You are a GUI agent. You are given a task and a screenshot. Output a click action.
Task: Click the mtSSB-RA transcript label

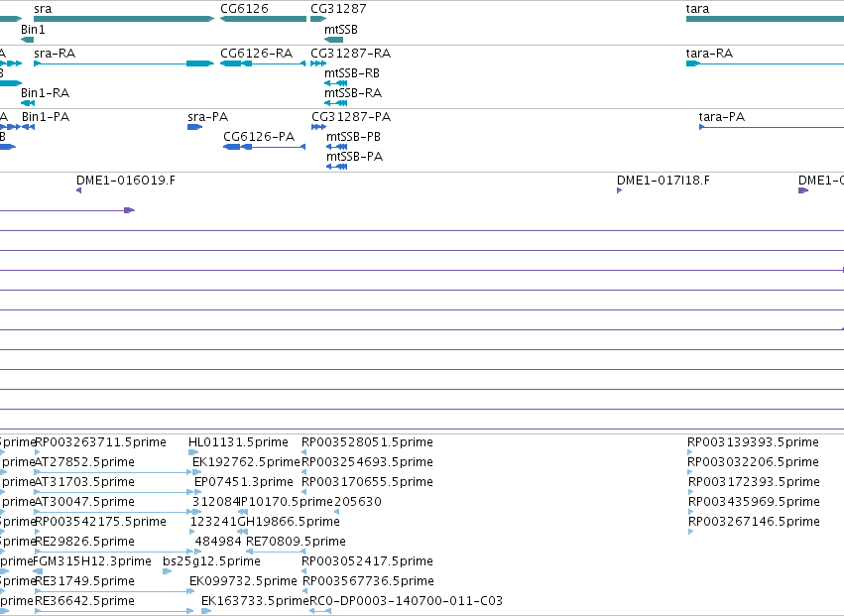point(353,93)
